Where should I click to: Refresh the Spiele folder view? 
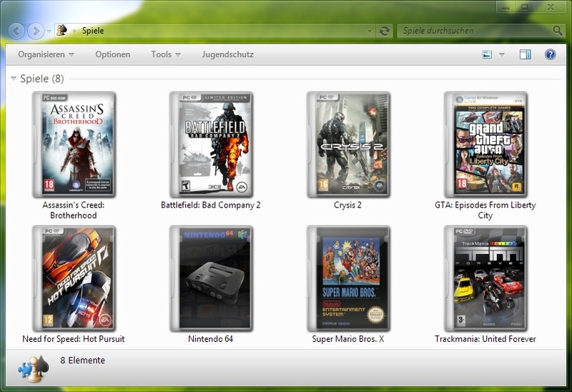click(x=384, y=31)
